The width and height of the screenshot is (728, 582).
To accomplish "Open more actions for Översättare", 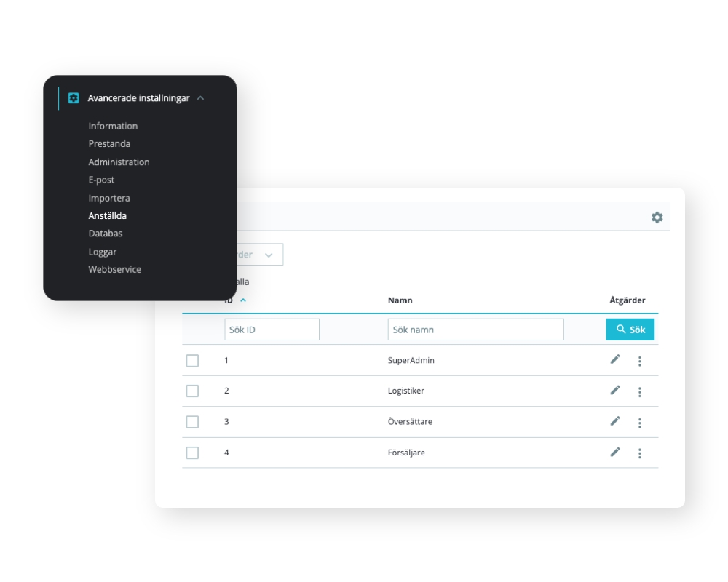I will coord(640,423).
